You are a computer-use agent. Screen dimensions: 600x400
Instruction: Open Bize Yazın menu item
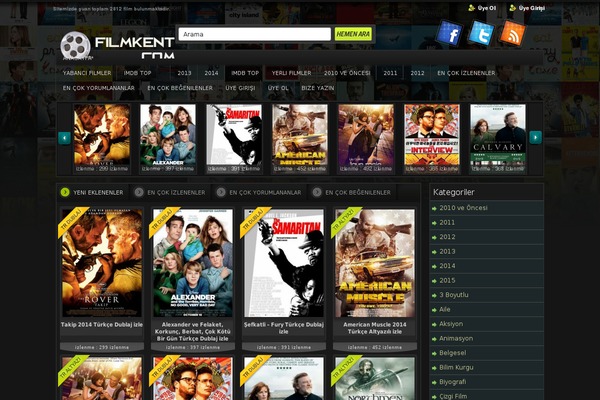pyautogui.click(x=318, y=88)
